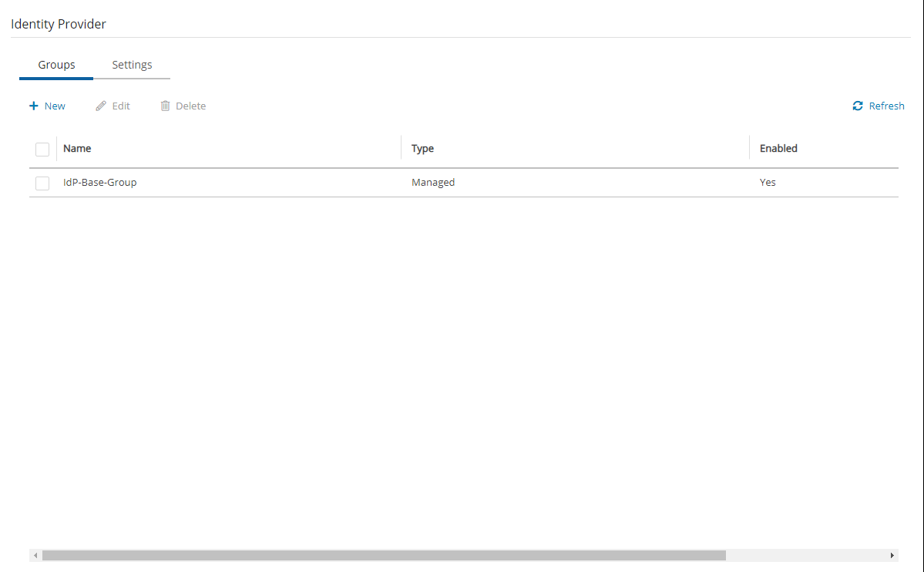Click the trash can Delete icon
This screenshot has width=924, height=572.
pyautogui.click(x=165, y=106)
